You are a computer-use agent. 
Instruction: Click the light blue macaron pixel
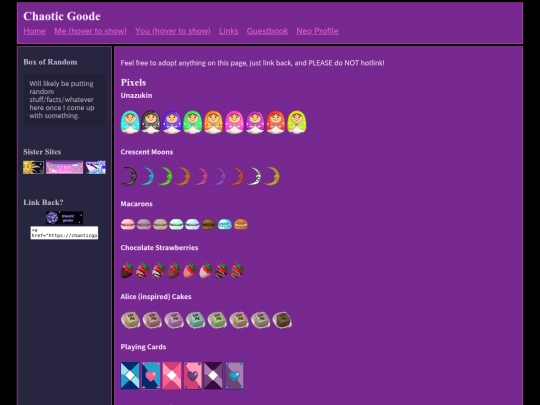click(x=193, y=225)
